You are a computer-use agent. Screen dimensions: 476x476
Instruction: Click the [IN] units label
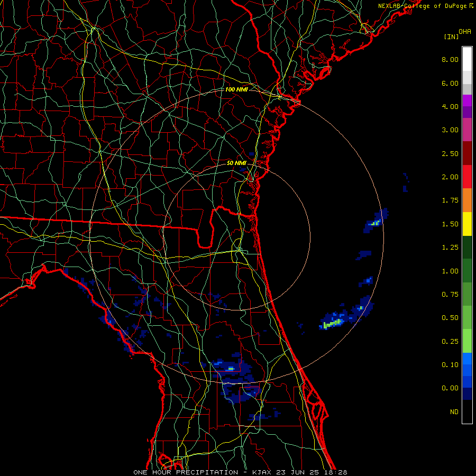tap(451, 36)
